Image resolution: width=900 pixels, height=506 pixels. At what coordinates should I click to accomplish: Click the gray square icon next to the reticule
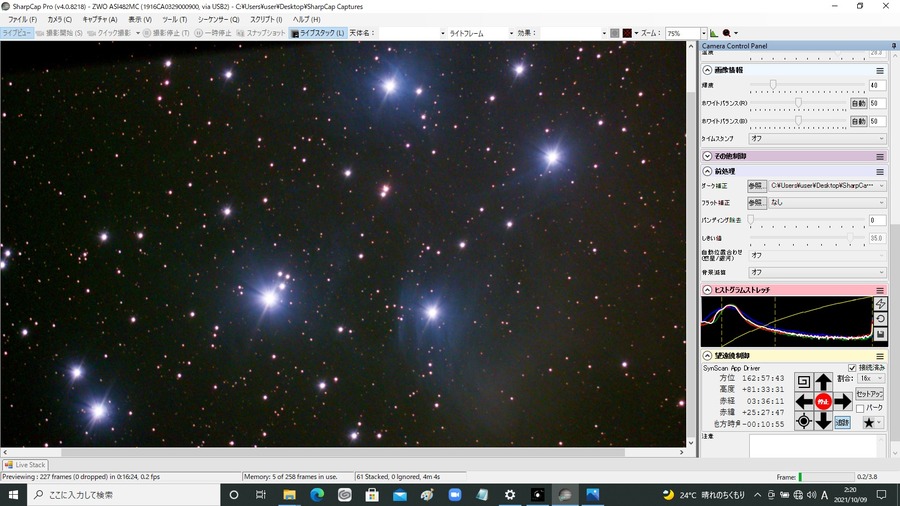pyautogui.click(x=615, y=33)
